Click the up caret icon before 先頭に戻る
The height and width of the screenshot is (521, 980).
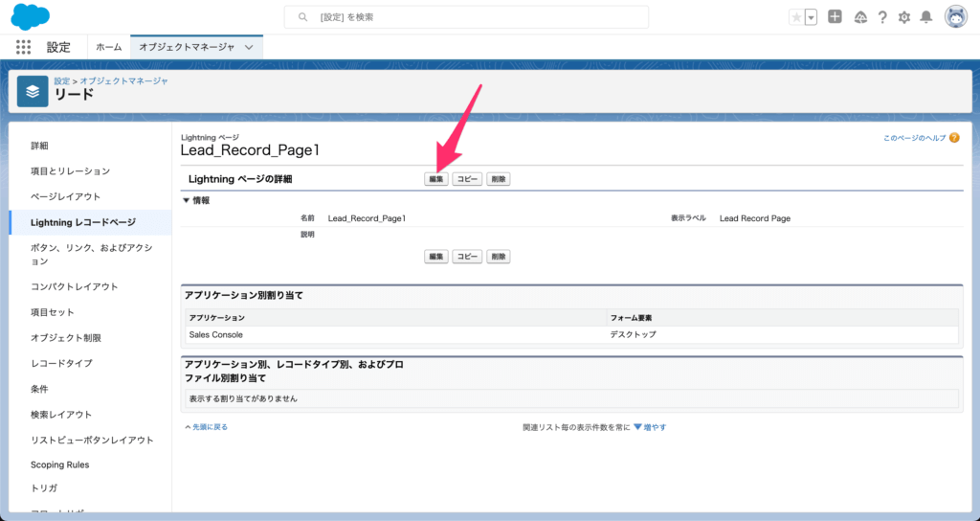[188, 427]
